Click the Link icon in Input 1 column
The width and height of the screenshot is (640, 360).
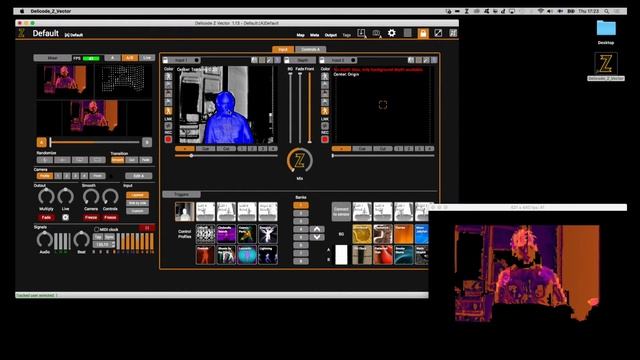pyautogui.click(x=168, y=126)
